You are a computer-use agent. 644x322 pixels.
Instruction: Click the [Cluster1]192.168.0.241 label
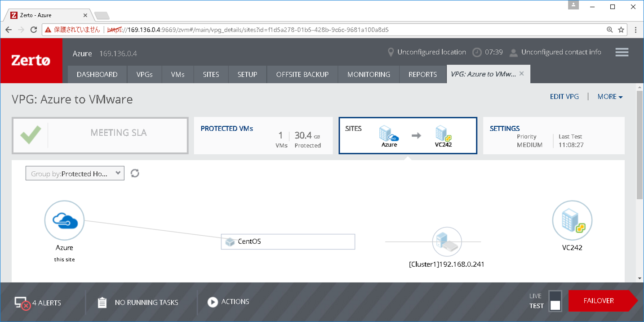point(447,264)
